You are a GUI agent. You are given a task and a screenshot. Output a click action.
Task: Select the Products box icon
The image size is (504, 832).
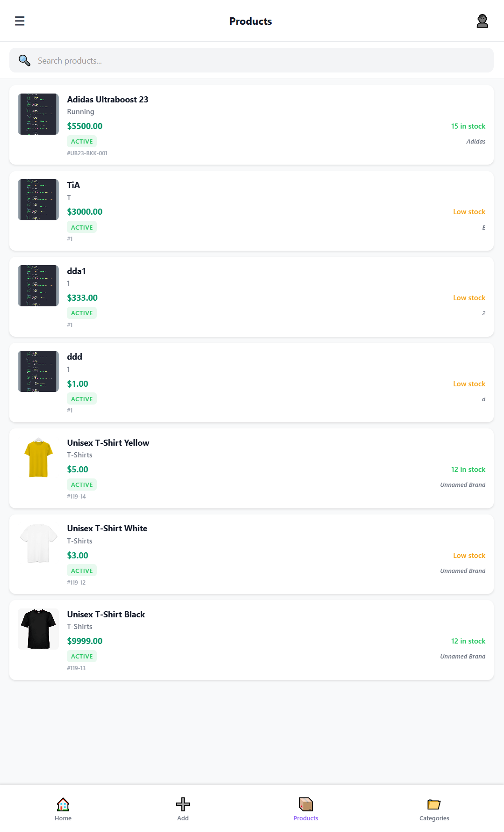(x=306, y=804)
